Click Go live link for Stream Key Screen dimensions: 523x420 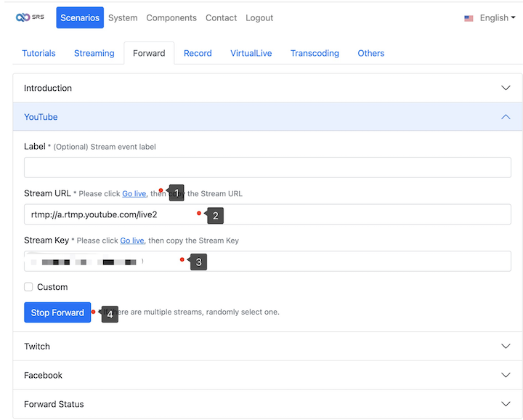coord(132,241)
